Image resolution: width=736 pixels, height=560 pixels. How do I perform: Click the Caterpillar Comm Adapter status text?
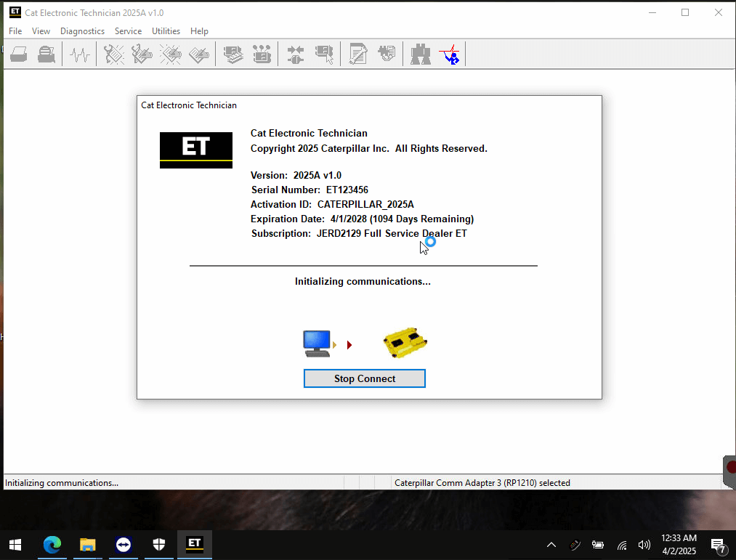(482, 482)
